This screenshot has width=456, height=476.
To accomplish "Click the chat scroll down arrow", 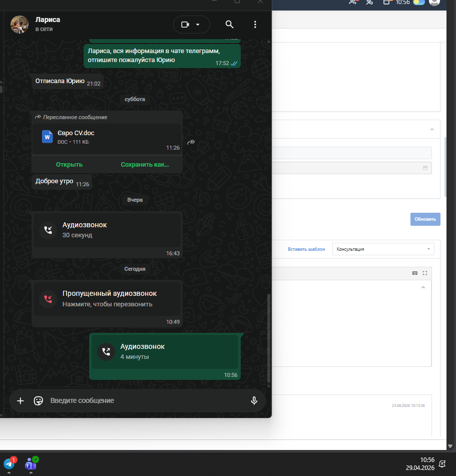I will [269, 386].
